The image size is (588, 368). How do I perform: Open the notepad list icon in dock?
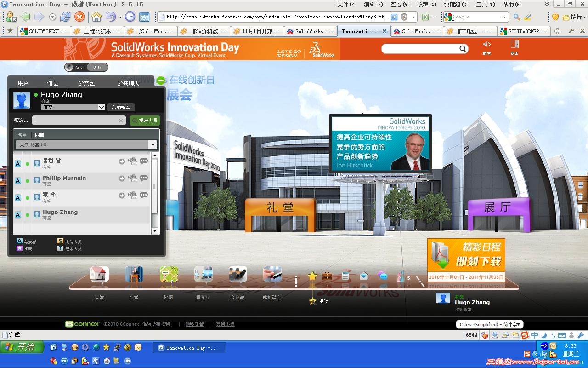tap(345, 276)
